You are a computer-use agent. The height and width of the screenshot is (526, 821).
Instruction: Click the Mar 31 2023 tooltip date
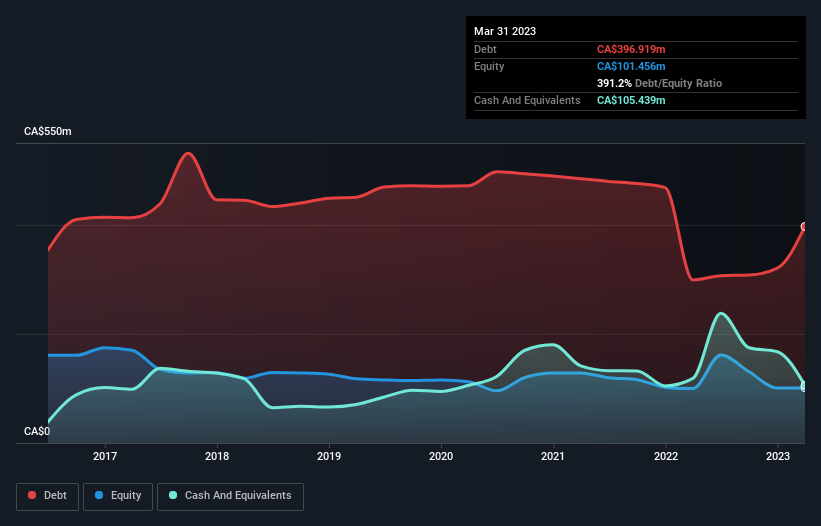point(505,31)
